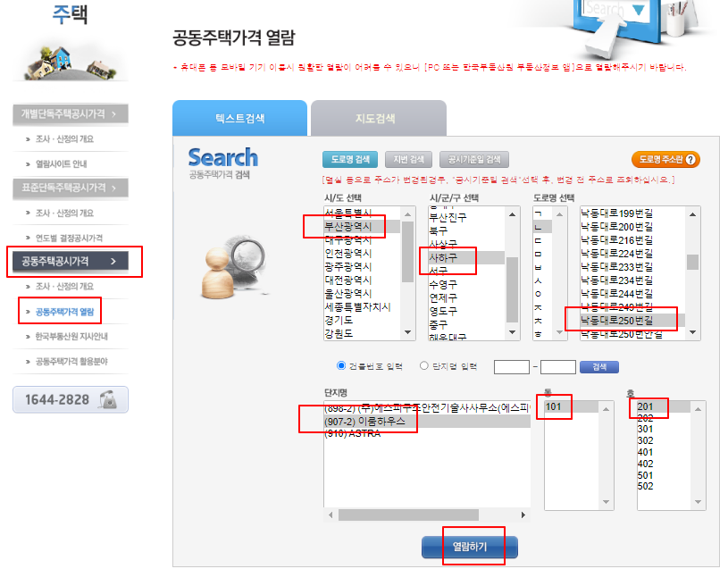Select 502 in 호 list
Image resolution: width=728 pixels, height=569 pixels.
664,486
